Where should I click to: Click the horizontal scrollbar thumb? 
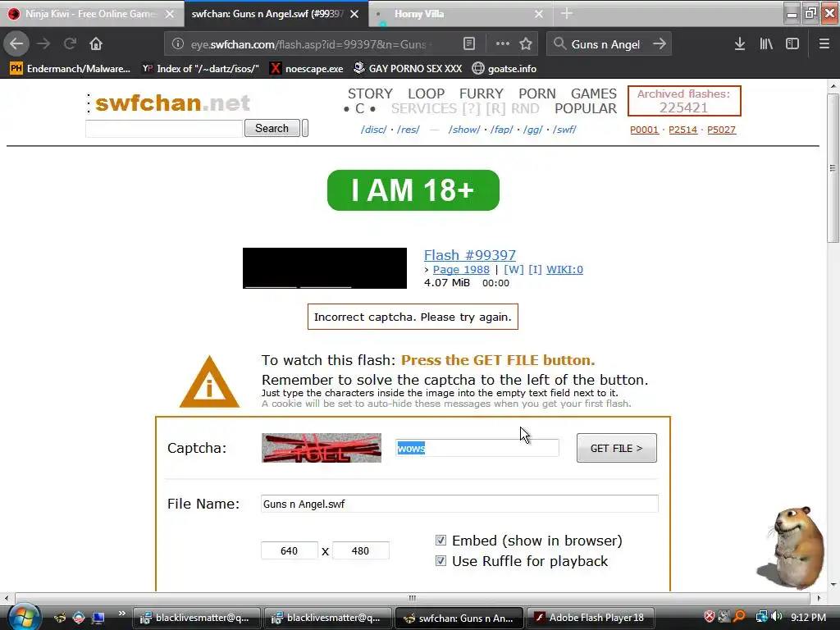point(412,598)
